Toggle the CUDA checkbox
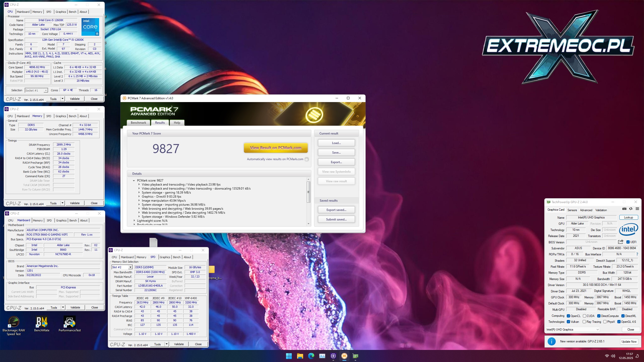644x362 pixels. [x=585, y=316]
